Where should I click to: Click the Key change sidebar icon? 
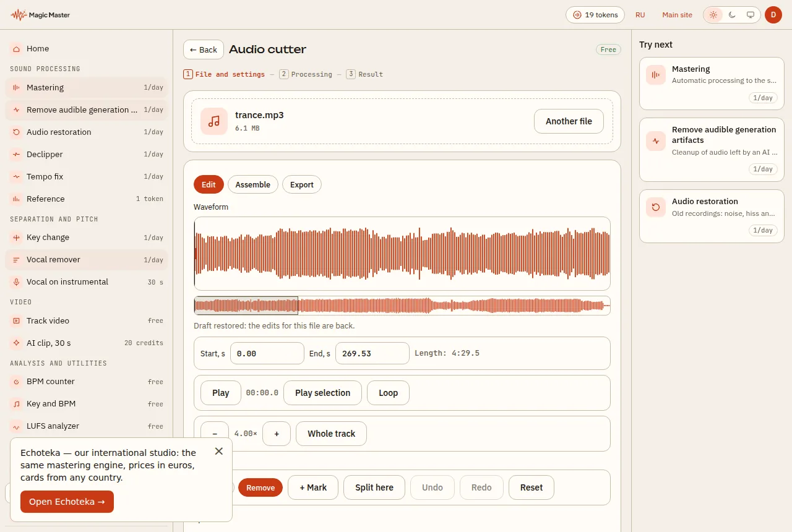click(x=16, y=238)
